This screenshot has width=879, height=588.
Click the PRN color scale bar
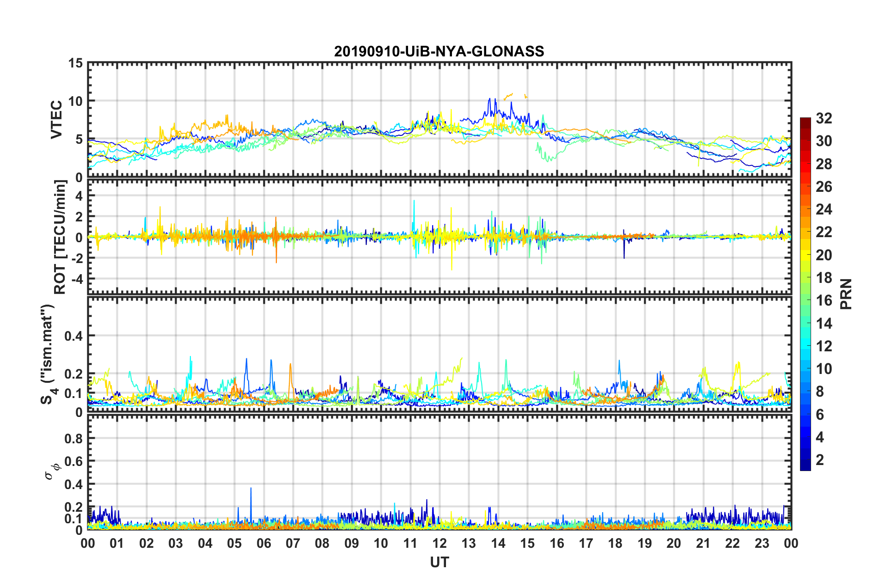tap(805, 294)
